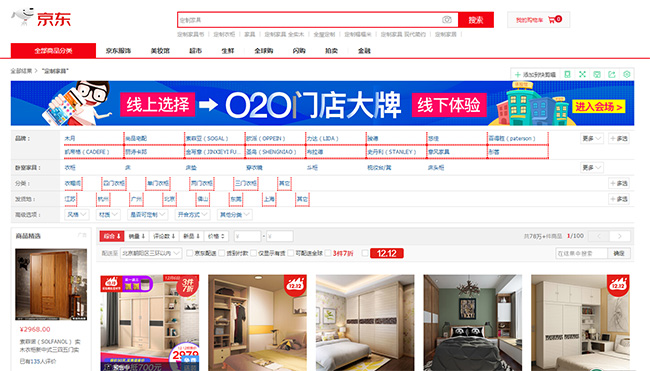Click the green share arrow icon
Viewport: 650px width, 371px height.
[x=611, y=74]
